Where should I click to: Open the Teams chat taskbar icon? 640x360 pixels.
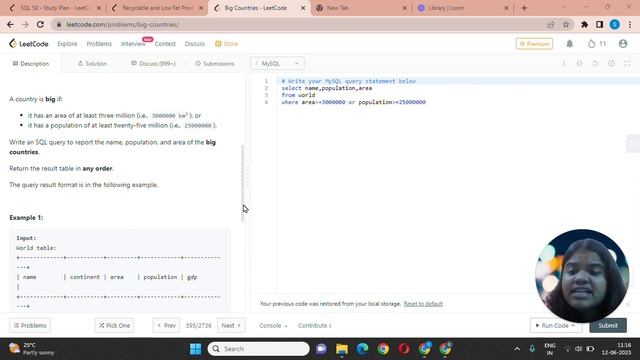321,349
